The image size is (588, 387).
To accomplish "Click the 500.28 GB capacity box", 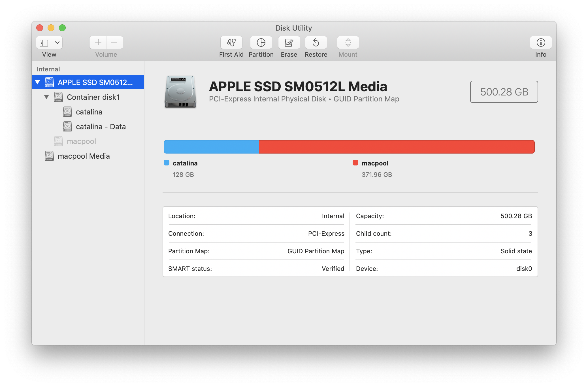I will pyautogui.click(x=504, y=92).
